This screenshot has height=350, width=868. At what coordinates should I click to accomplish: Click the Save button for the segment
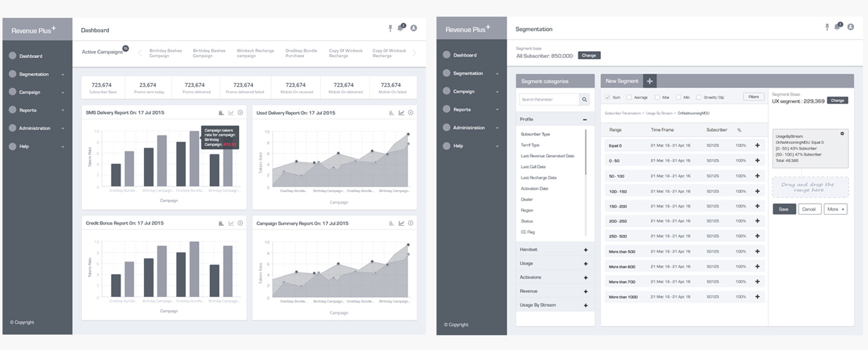point(784,209)
